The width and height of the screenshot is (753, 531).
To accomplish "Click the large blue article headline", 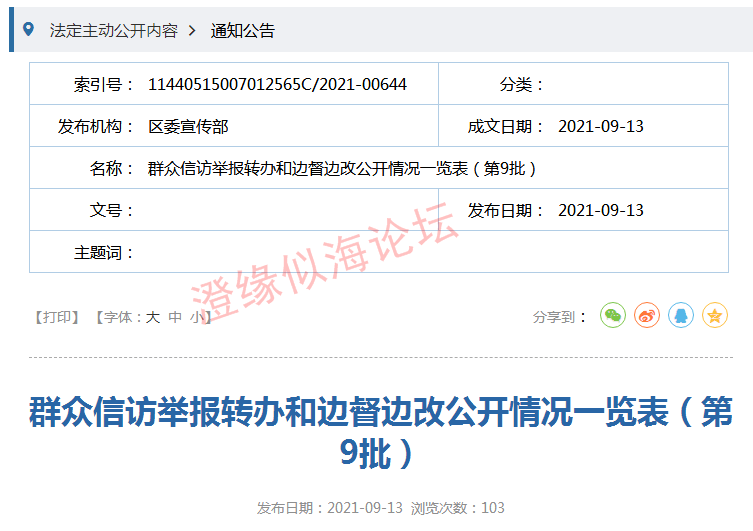I will (x=380, y=432).
